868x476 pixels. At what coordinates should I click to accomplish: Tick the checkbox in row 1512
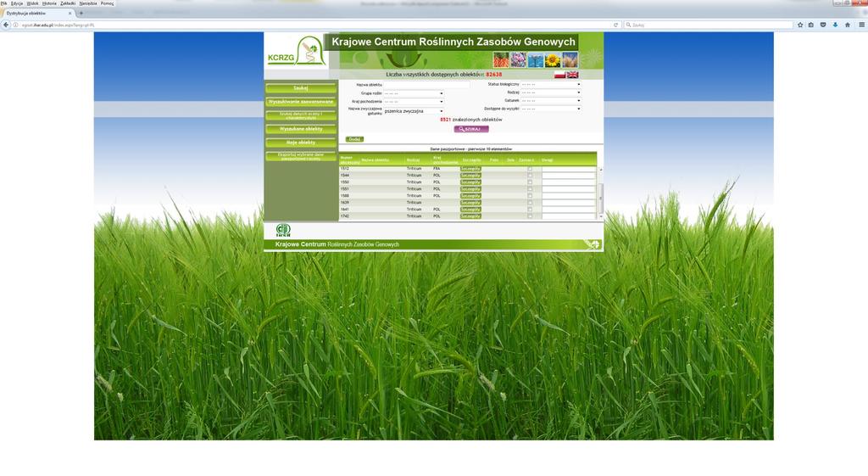click(530, 169)
